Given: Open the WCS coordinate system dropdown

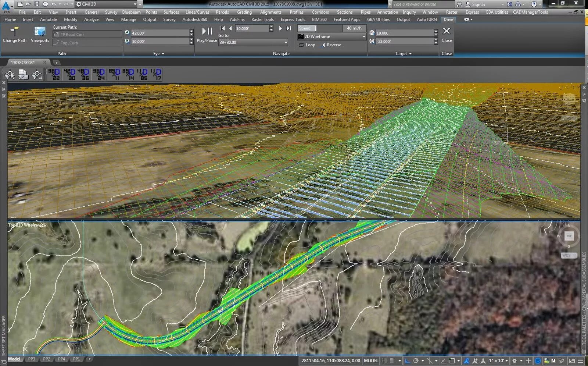Looking at the screenshot, I should (x=569, y=255).
